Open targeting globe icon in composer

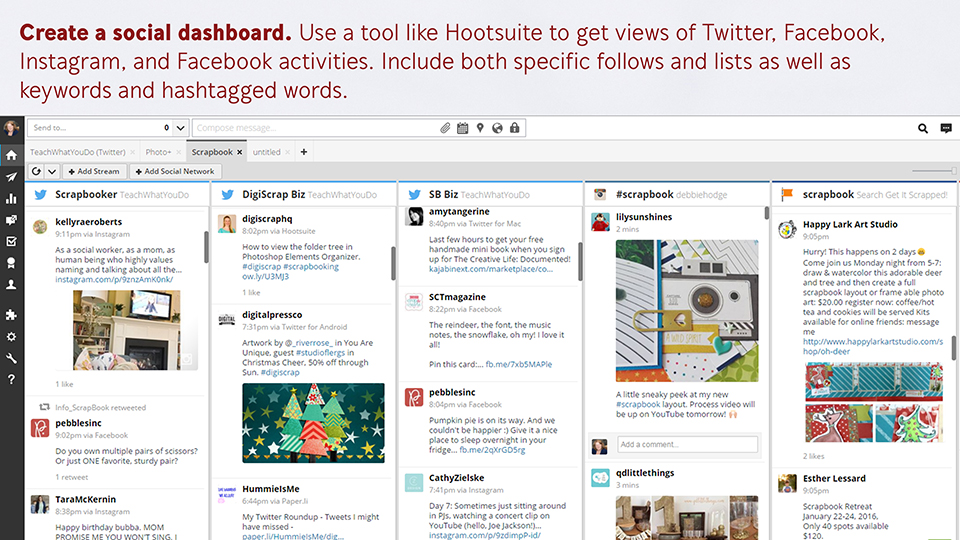pos(497,128)
